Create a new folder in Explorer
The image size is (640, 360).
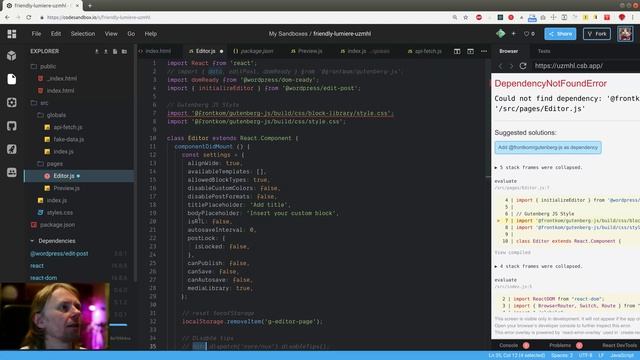coord(124,51)
